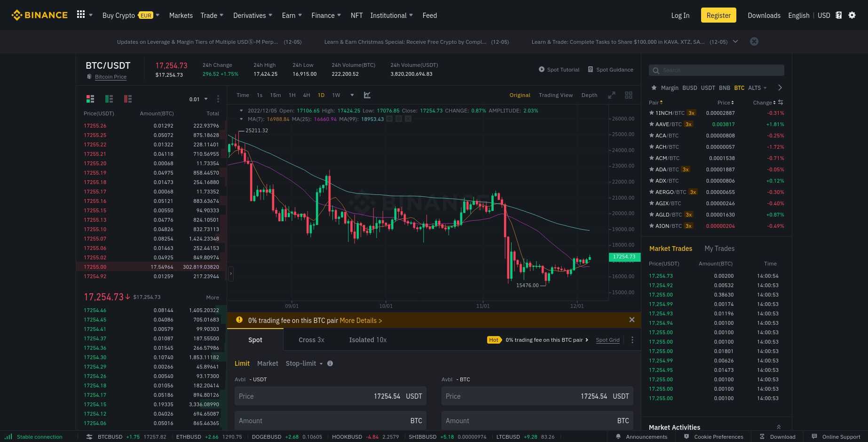This screenshot has width=868, height=442.
Task: Open the Bitcoin Price link
Action: click(110, 77)
